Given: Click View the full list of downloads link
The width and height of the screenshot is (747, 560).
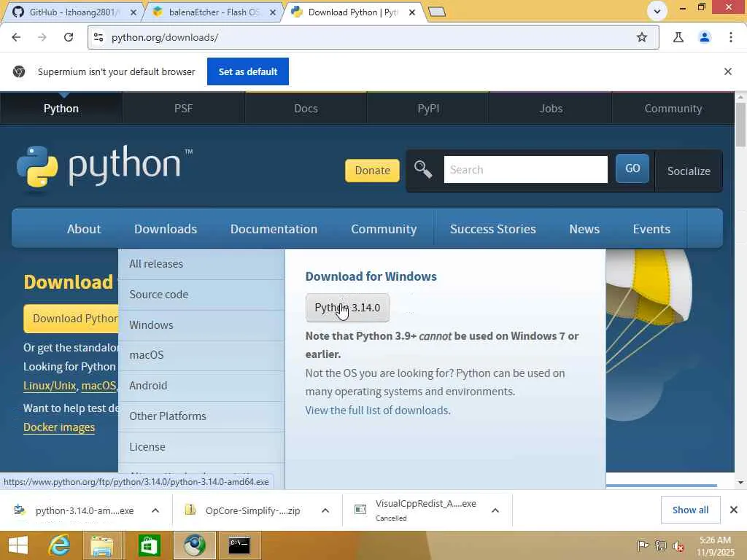Looking at the screenshot, I should tap(378, 411).
